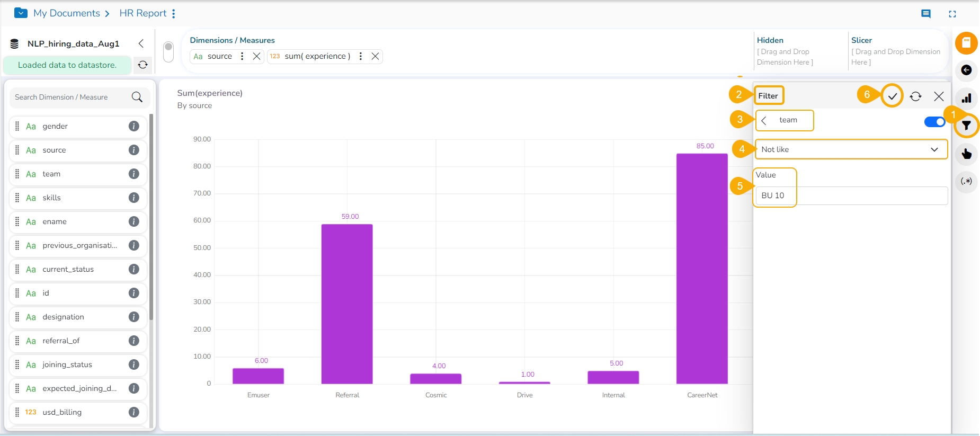
Task: Click the Search Dimension / Measure field
Action: click(72, 97)
